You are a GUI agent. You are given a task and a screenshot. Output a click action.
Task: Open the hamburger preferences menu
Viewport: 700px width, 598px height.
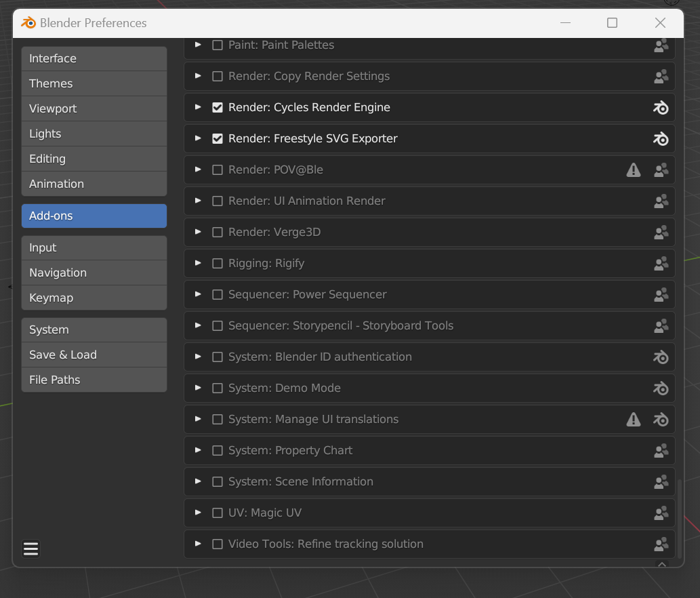[x=30, y=549]
